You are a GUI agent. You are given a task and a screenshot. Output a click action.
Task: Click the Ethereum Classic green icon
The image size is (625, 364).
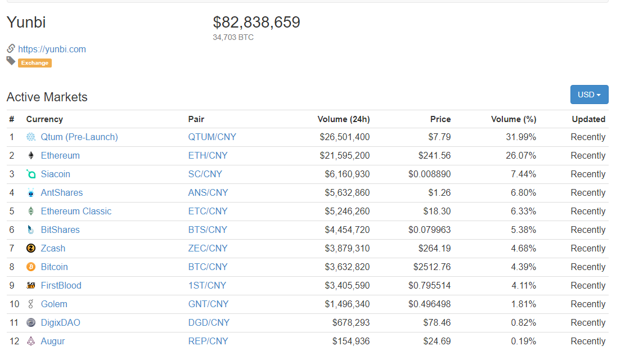pos(31,211)
